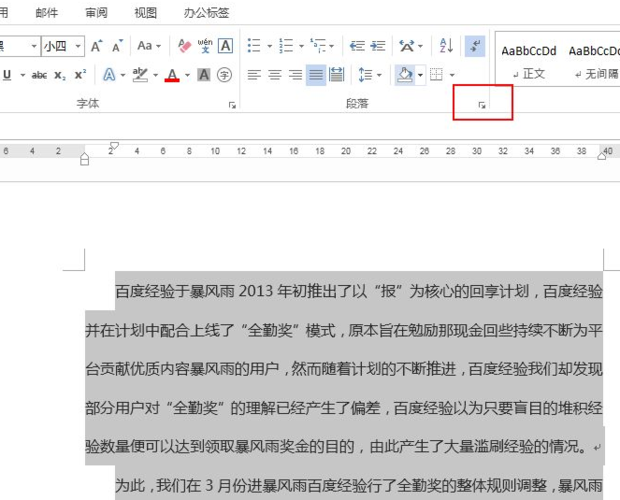Click the left indent marker on ruler
Viewport: 620px width, 500px height.
click(84, 159)
